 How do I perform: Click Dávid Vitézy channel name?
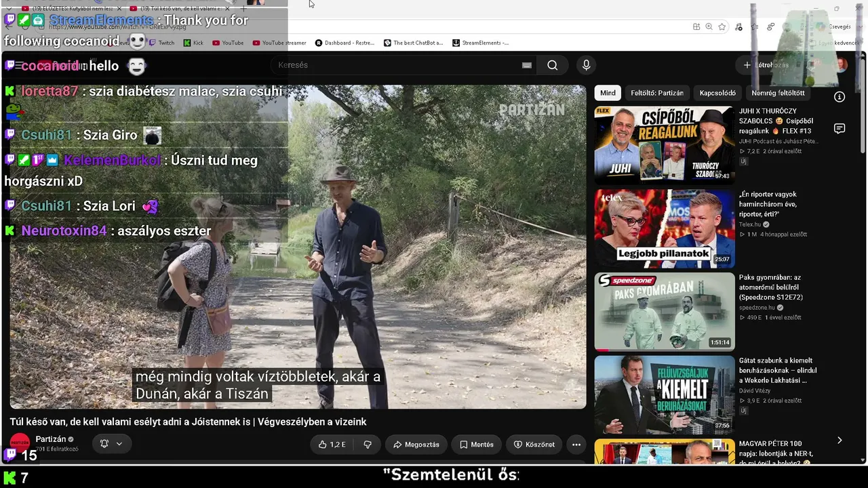click(755, 391)
